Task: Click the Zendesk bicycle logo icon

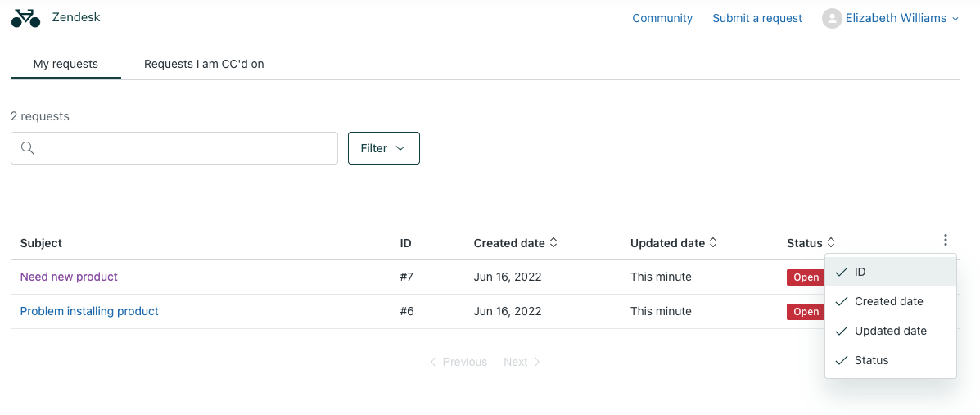Action: point(26,18)
